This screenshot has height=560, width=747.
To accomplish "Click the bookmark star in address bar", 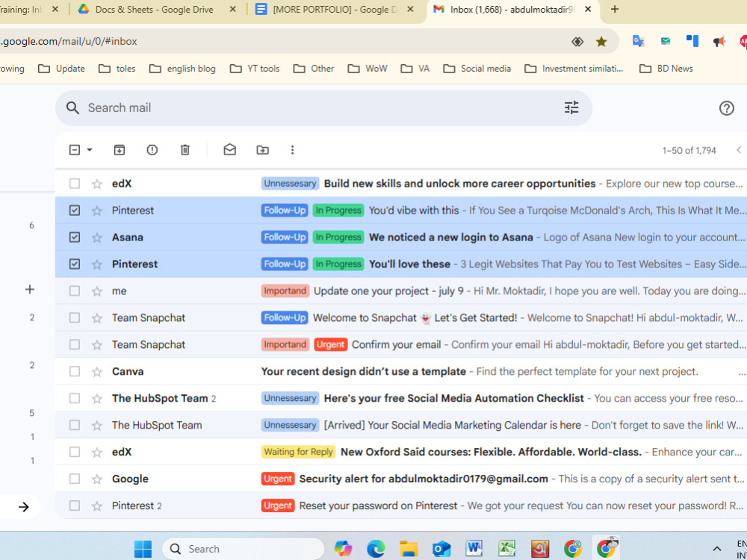I will click(x=601, y=41).
